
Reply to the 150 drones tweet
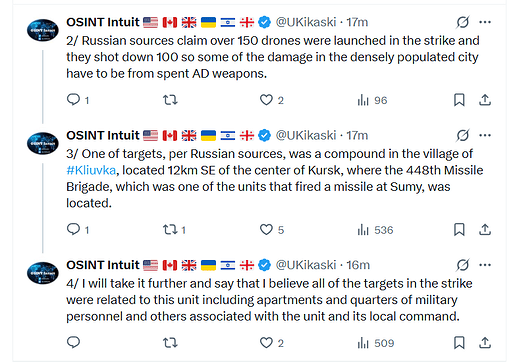(x=74, y=100)
